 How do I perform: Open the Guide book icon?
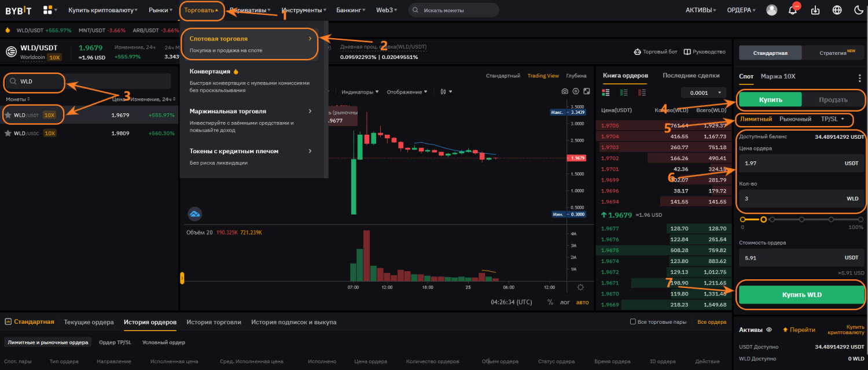coord(687,51)
